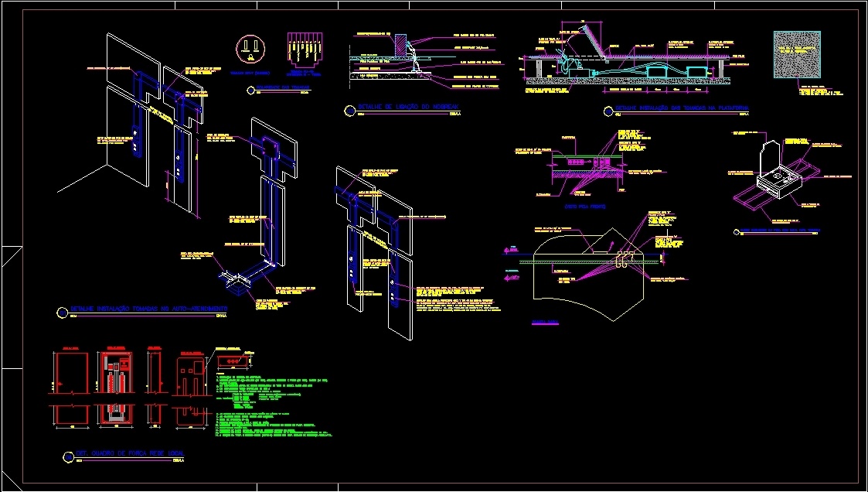Click the DETALHE DE LIGAÇÃO DO NOBREAK title

click(408, 106)
